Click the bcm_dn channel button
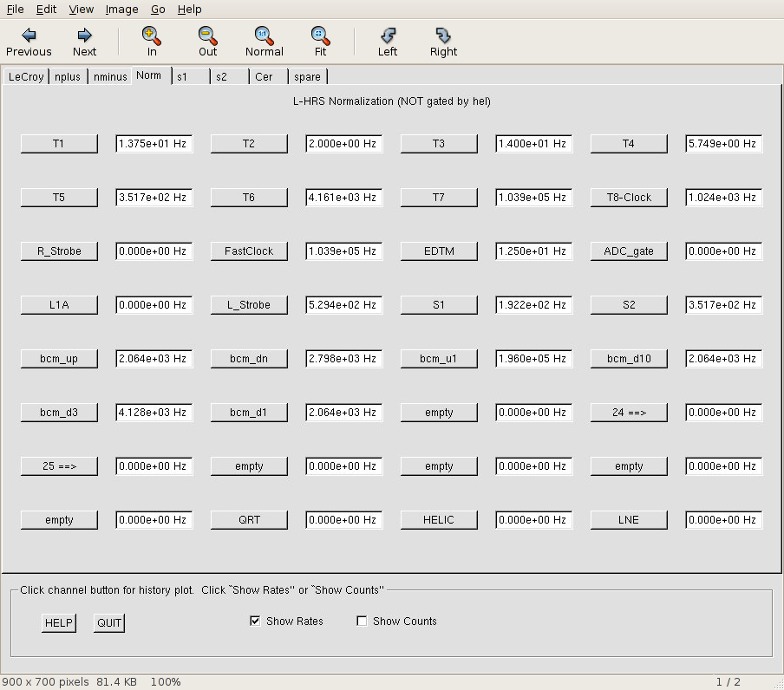This screenshot has height=690, width=784. pos(249,359)
